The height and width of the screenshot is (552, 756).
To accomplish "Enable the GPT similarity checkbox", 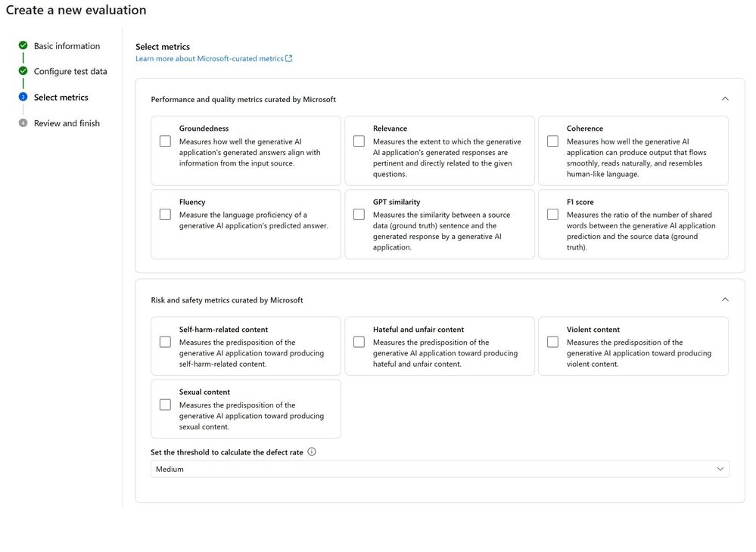I will [359, 215].
